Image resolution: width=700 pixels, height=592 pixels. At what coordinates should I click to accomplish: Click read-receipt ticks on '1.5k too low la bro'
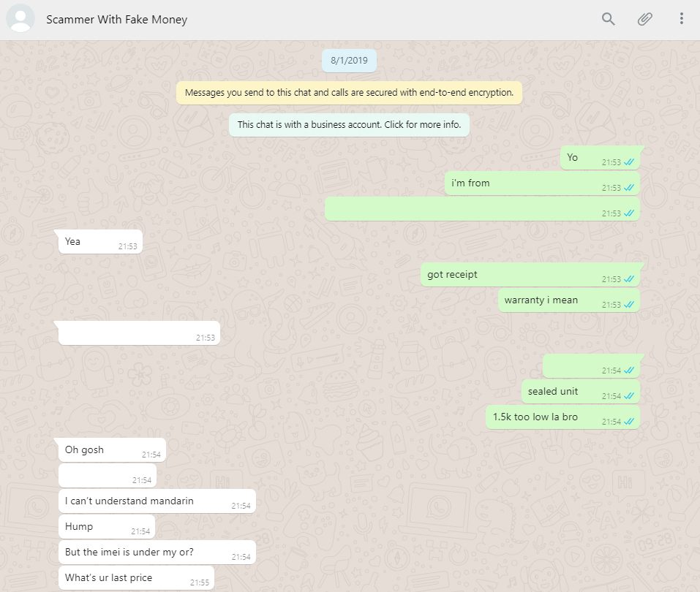(x=629, y=422)
